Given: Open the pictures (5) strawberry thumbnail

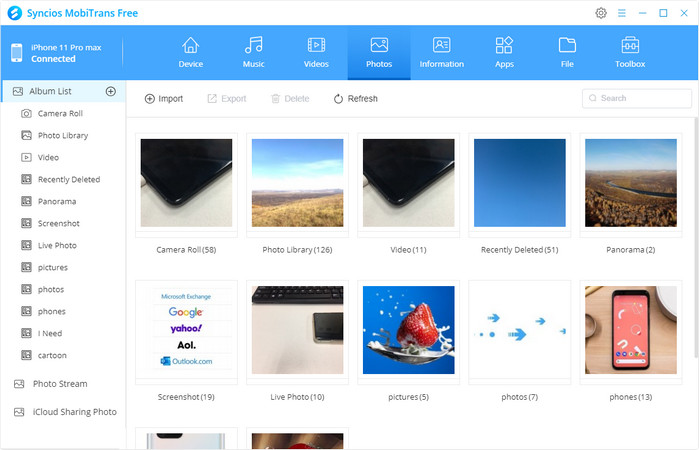Looking at the screenshot, I should tap(408, 330).
